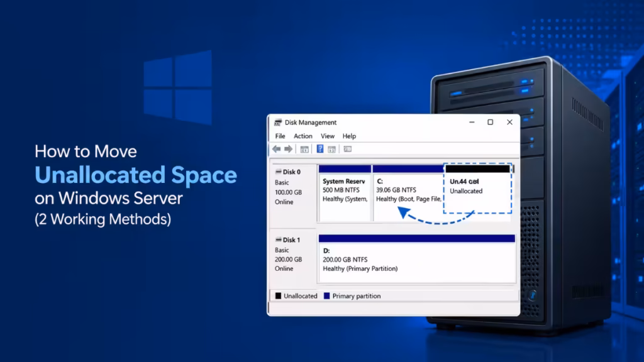This screenshot has height=362, width=644.
Task: Click the Show/Hide Console Tree toolbar icon
Action: click(x=304, y=150)
